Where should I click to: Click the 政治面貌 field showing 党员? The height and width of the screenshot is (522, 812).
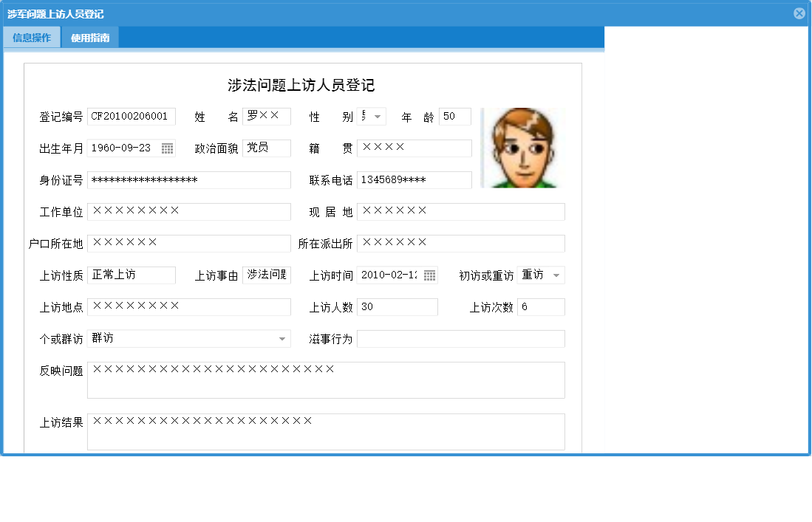click(266, 148)
